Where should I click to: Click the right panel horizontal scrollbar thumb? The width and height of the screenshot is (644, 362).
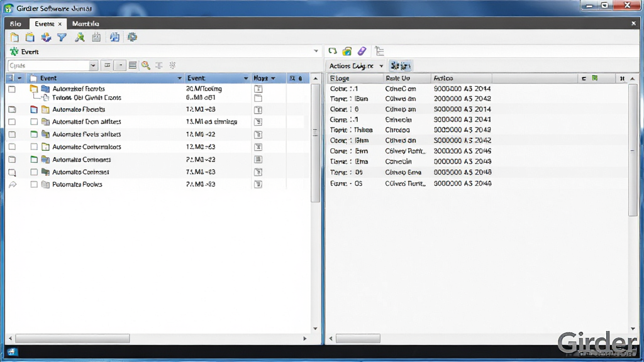358,339
